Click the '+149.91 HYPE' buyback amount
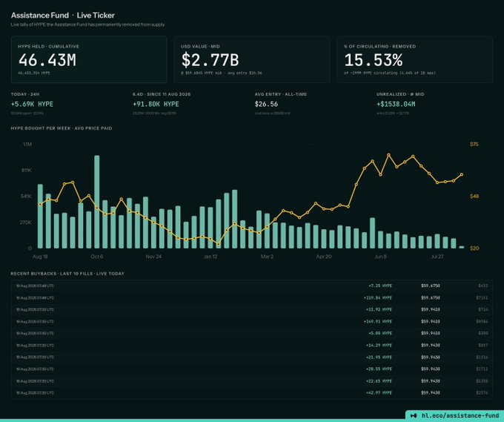Screen dimensions: 504x422 click(378, 321)
